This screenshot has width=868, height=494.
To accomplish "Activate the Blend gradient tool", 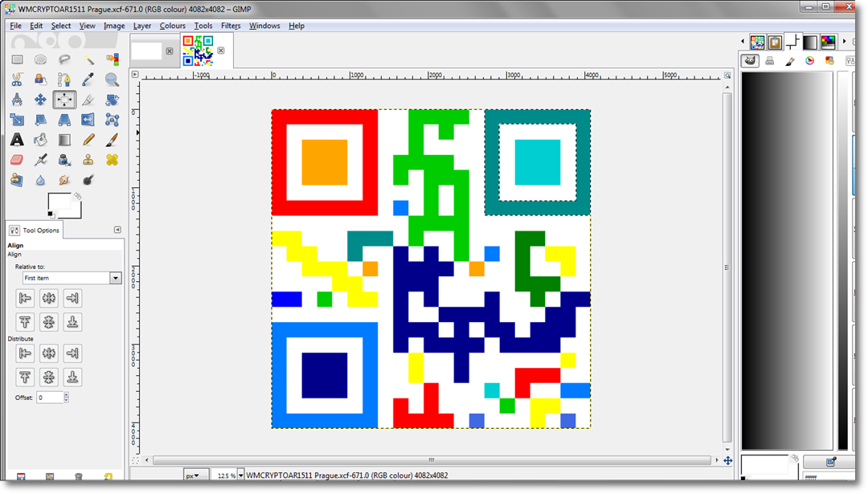I will (x=64, y=140).
